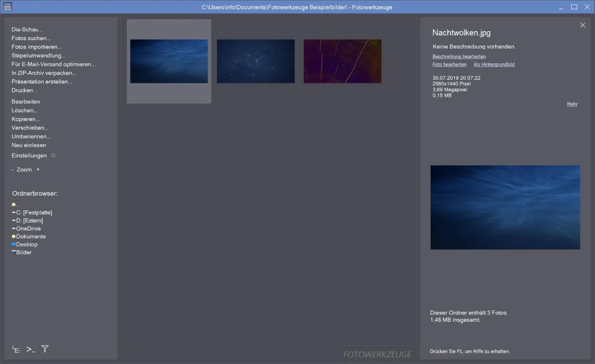Click the Als Hintergrundbild link
The width and height of the screenshot is (595, 364).
[494, 64]
